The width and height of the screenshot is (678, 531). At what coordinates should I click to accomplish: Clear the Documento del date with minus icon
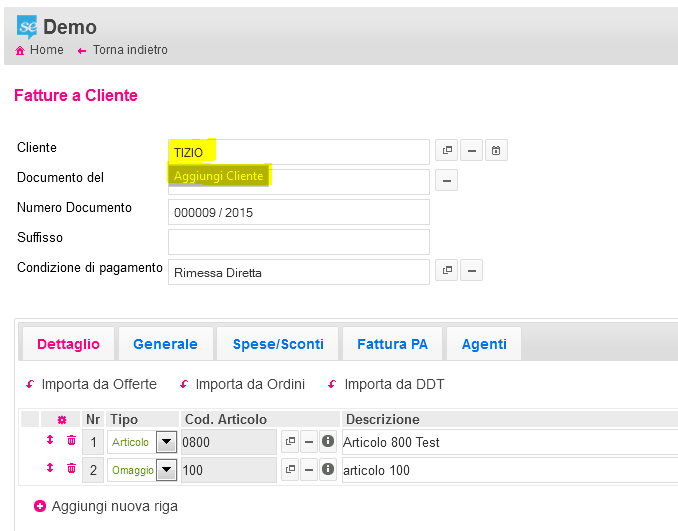pyautogui.click(x=447, y=181)
